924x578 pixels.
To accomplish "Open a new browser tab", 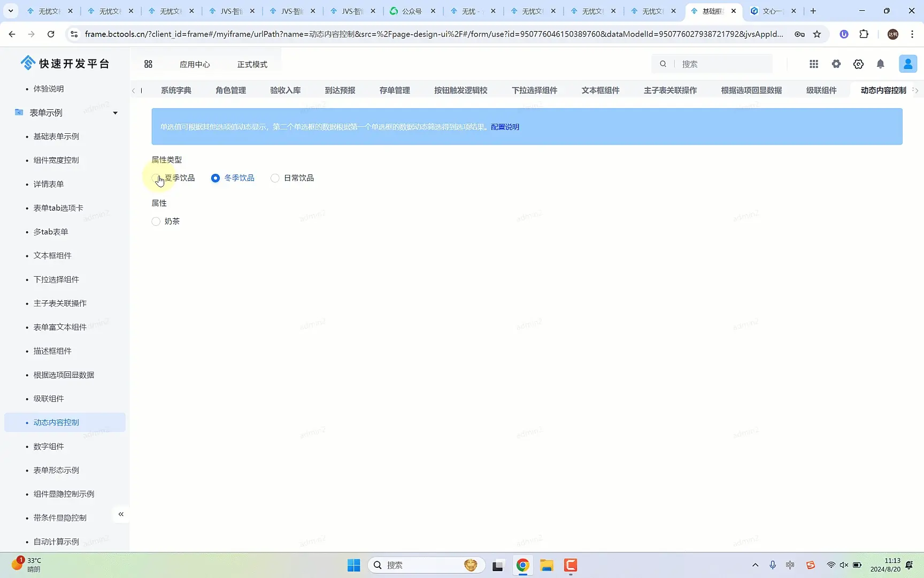I will pyautogui.click(x=813, y=11).
